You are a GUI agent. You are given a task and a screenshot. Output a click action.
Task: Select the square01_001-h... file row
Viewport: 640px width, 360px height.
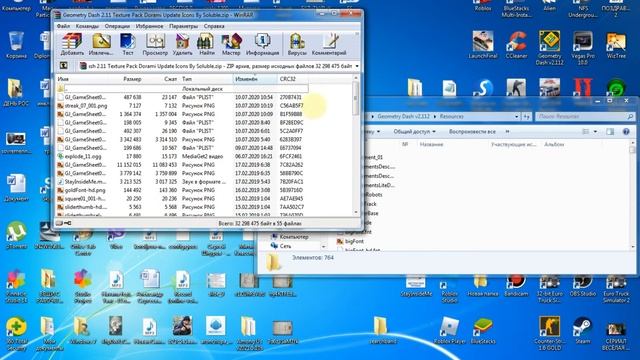(x=182, y=199)
